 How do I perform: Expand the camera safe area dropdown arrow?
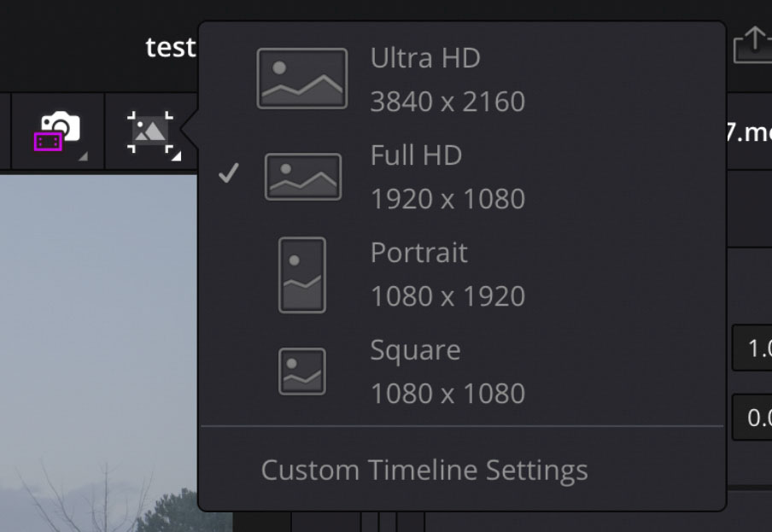point(83,156)
